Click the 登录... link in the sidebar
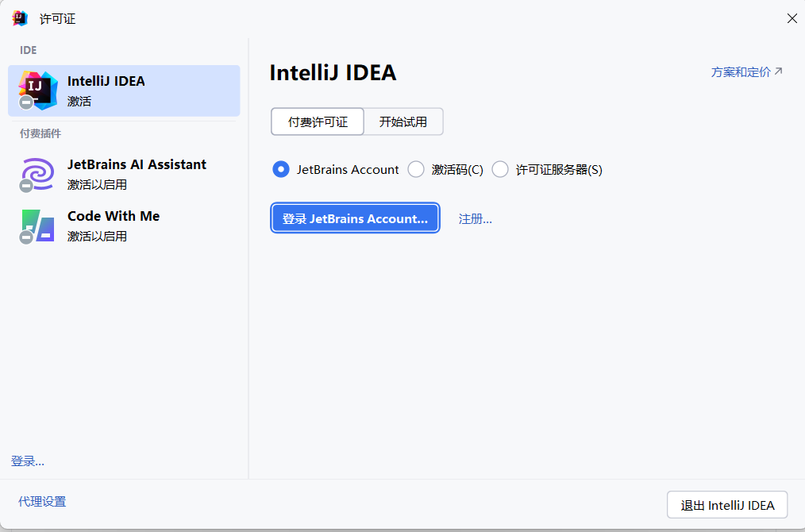 (x=28, y=461)
